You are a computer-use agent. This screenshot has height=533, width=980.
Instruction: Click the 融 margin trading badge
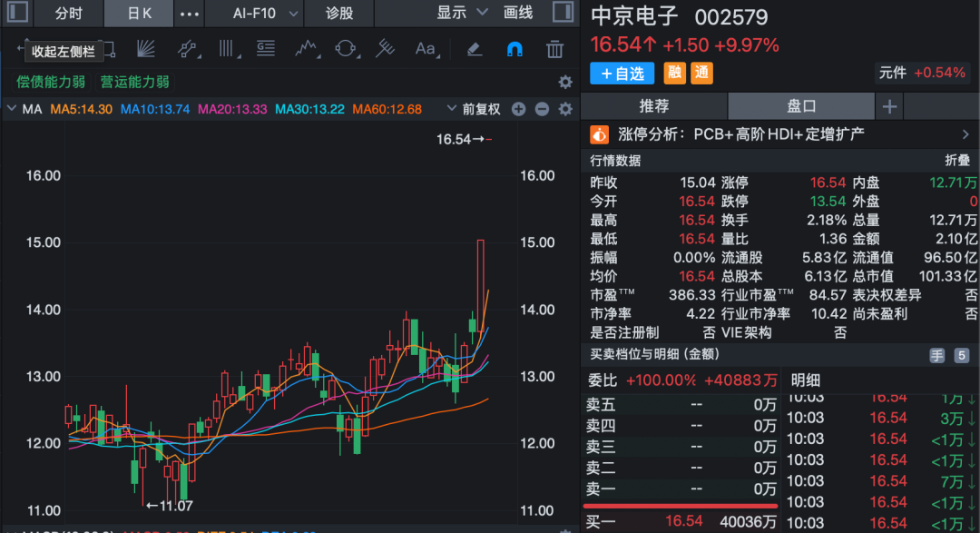click(674, 74)
